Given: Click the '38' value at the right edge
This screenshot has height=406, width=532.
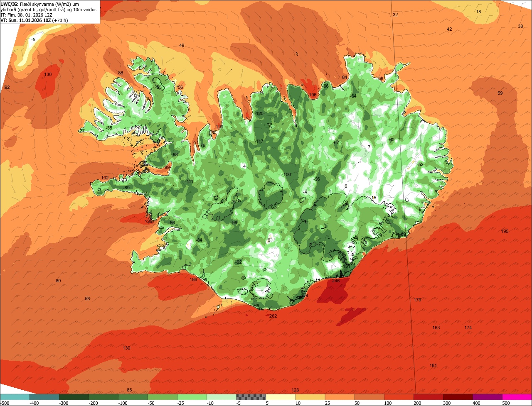Looking at the screenshot, I should click(520, 27).
